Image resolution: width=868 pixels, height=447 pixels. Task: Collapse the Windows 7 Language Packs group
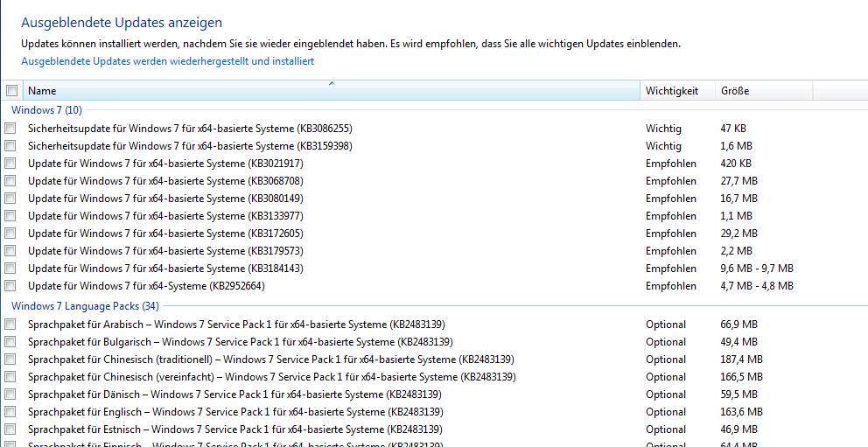click(84, 306)
